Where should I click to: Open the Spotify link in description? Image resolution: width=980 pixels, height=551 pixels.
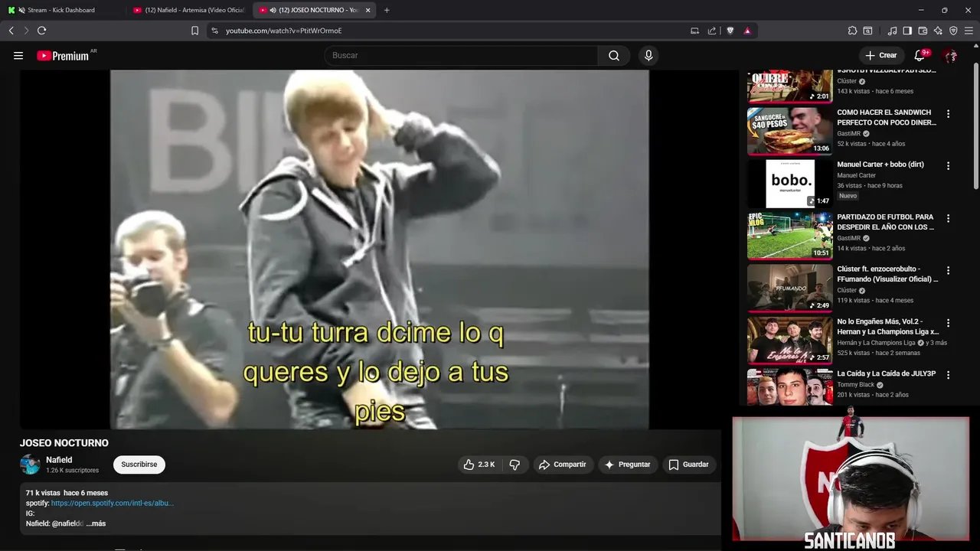(113, 503)
